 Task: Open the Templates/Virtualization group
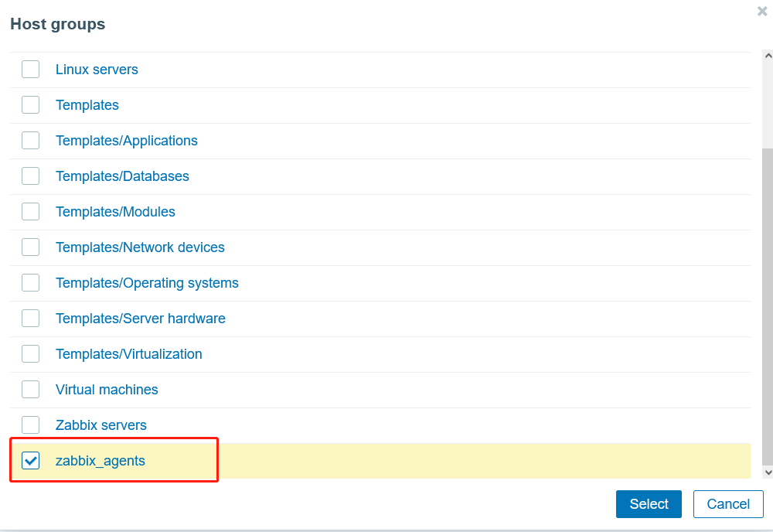129,353
